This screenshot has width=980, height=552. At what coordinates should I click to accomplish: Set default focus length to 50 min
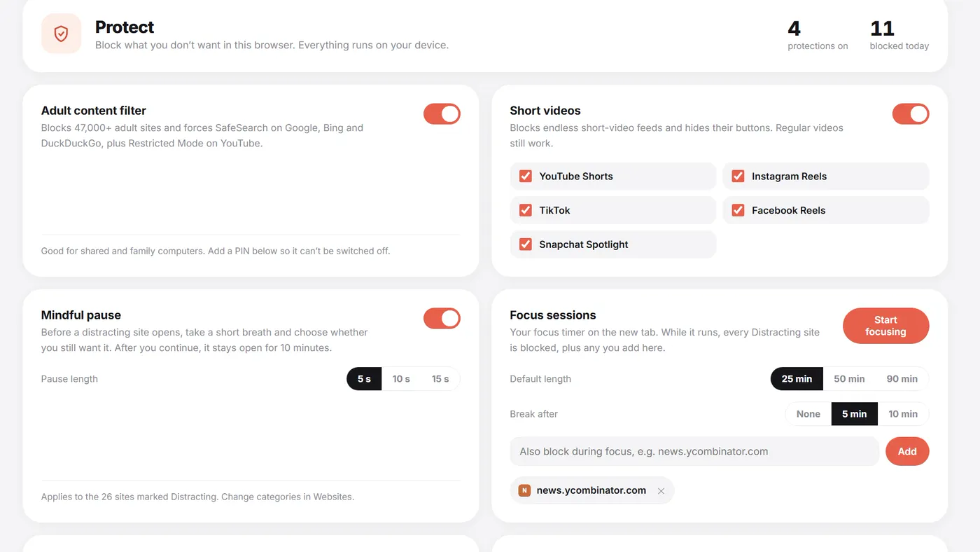click(x=849, y=379)
